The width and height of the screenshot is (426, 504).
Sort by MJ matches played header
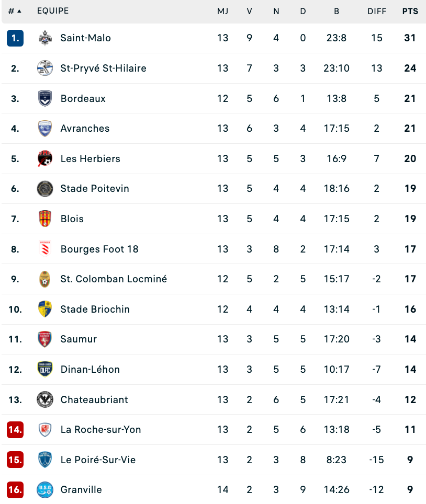coord(222,12)
